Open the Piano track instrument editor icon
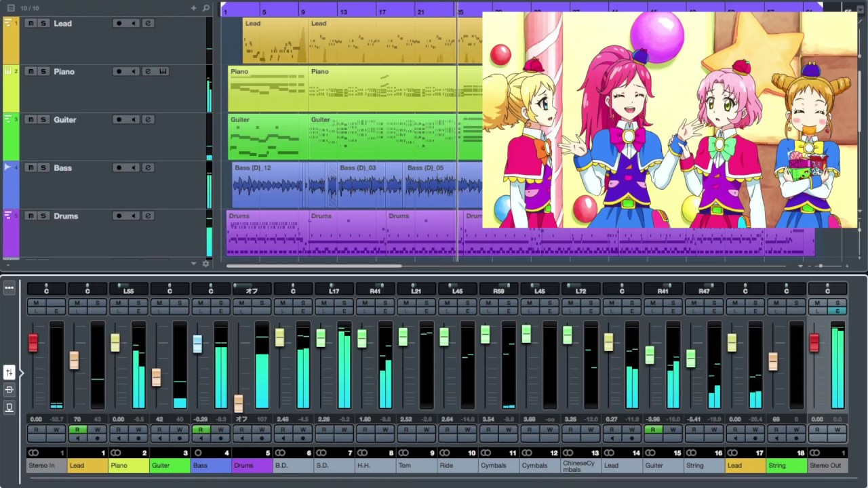This screenshot has height=488, width=868. click(x=163, y=71)
